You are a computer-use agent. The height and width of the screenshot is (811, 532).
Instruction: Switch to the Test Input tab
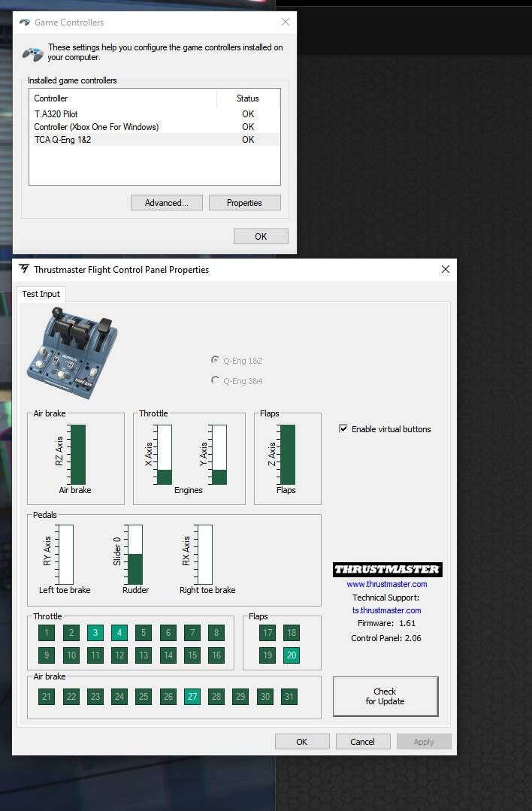click(x=41, y=294)
